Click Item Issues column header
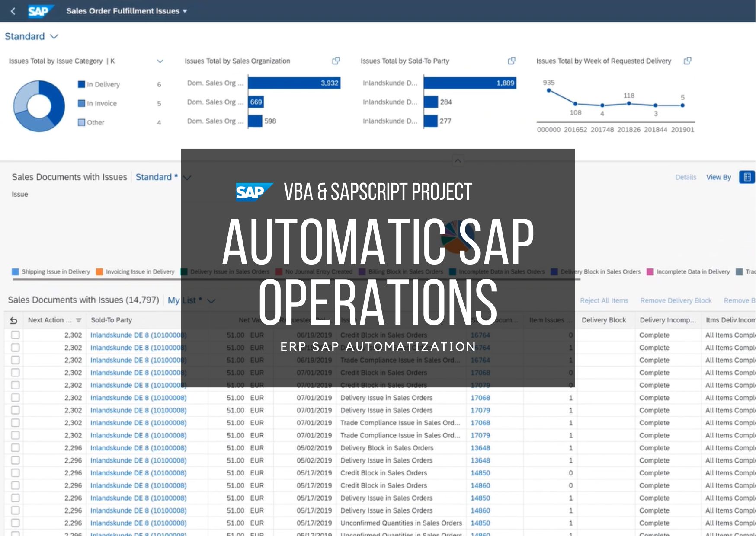Viewport: 756px width, 536px height. [550, 320]
